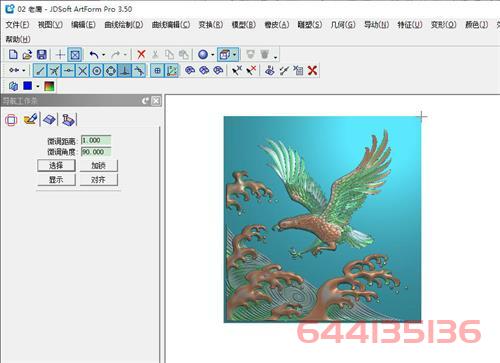Click the 显示 button

click(56, 180)
